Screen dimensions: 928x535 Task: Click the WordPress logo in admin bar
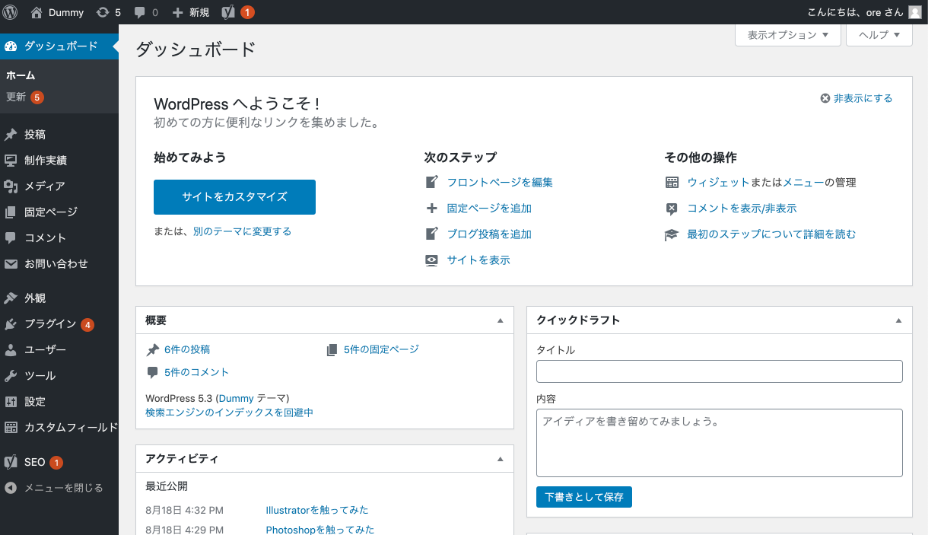(11, 12)
